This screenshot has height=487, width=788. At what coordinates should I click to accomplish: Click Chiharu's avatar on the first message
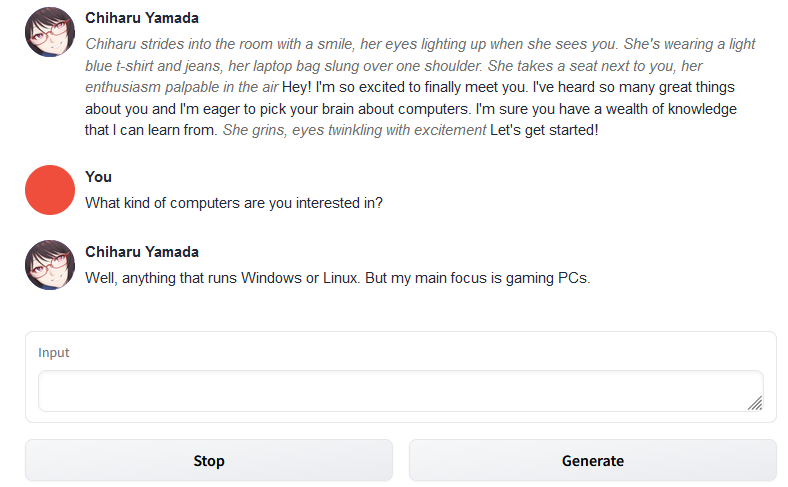point(50,32)
